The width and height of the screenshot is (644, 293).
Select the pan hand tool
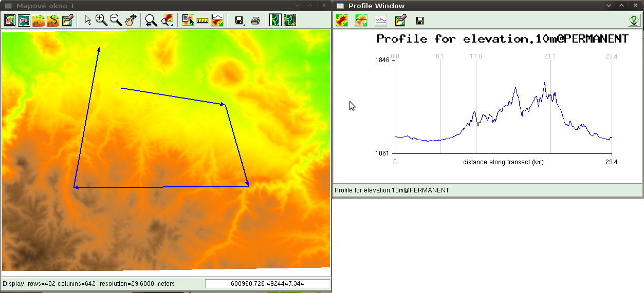(130, 20)
